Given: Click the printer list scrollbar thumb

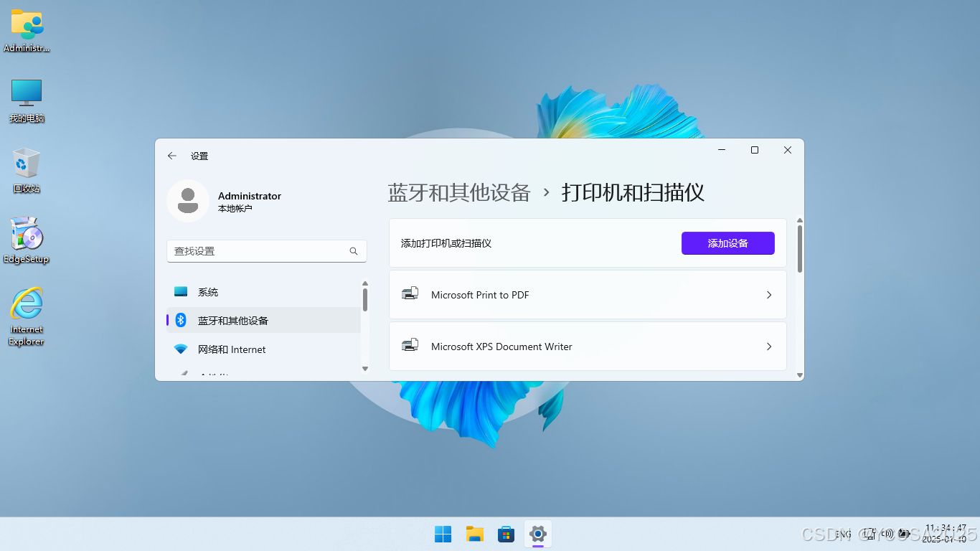Looking at the screenshot, I should 800,249.
